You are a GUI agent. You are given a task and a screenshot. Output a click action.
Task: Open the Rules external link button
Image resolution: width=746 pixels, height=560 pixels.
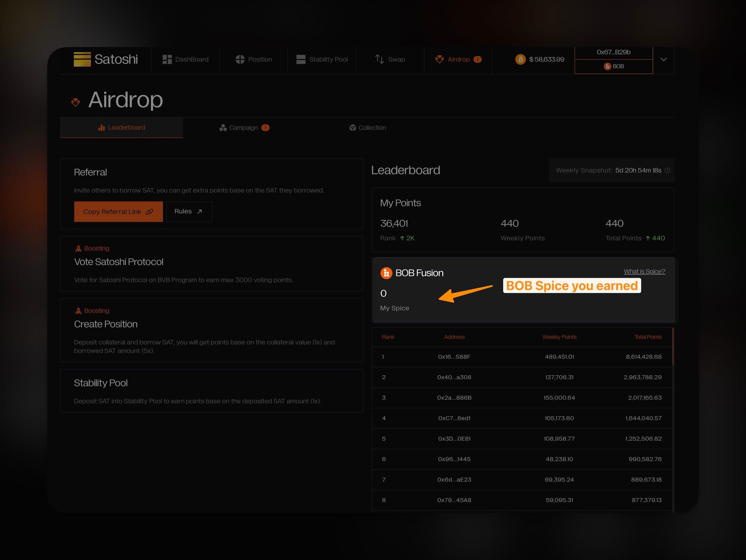click(189, 212)
